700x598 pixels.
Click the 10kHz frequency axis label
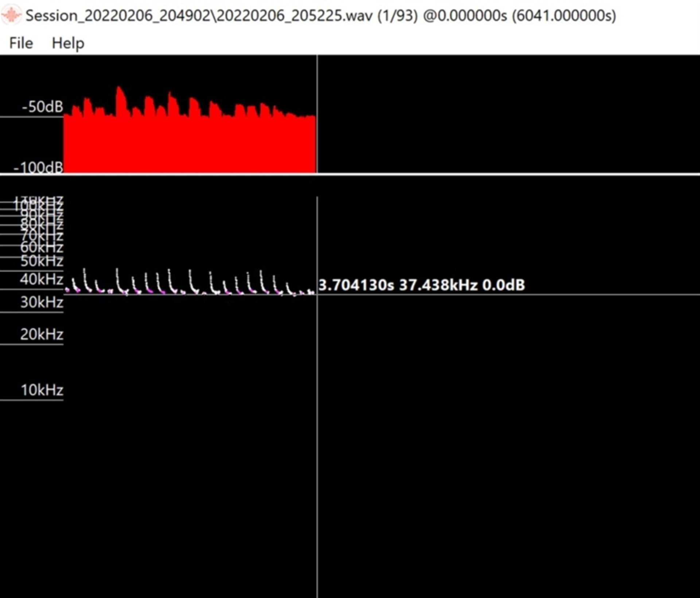coord(42,390)
